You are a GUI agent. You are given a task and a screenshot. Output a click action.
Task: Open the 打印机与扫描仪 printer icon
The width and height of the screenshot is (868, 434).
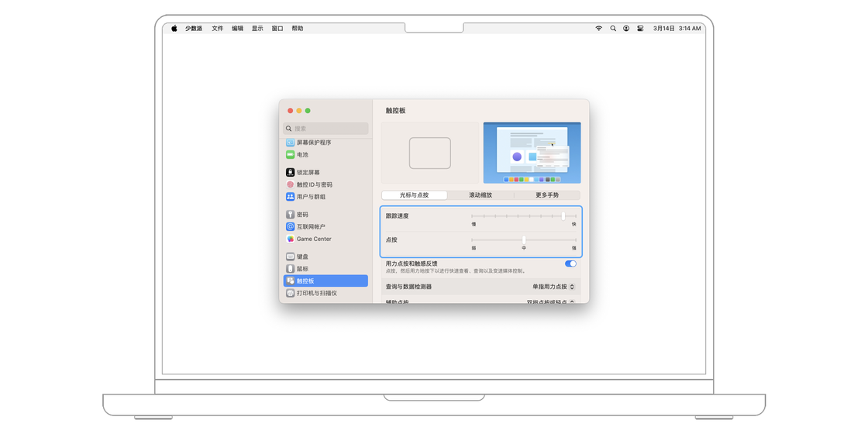point(290,293)
